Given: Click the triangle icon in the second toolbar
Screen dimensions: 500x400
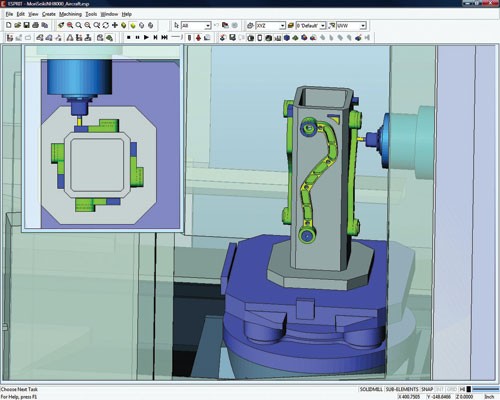Looking at the screenshot, I should pos(70,38).
